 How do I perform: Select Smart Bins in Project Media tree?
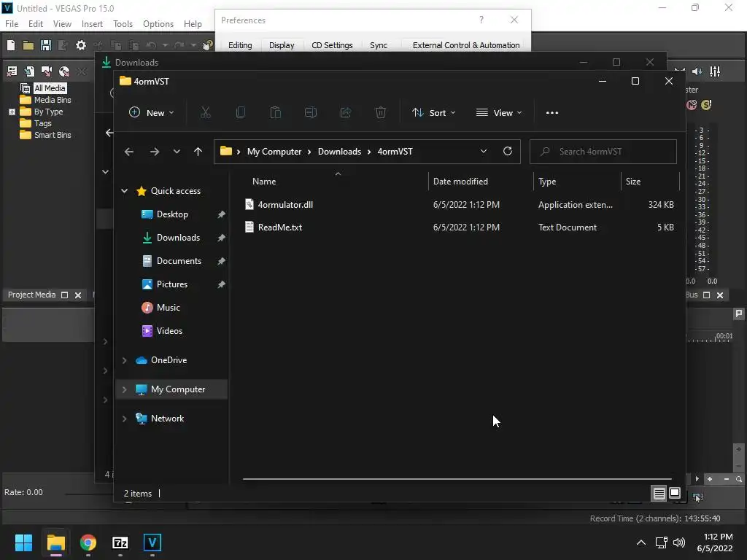click(x=53, y=135)
